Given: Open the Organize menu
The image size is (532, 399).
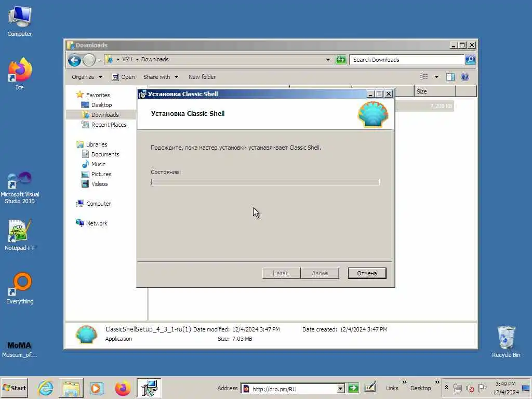Looking at the screenshot, I should click(x=87, y=77).
